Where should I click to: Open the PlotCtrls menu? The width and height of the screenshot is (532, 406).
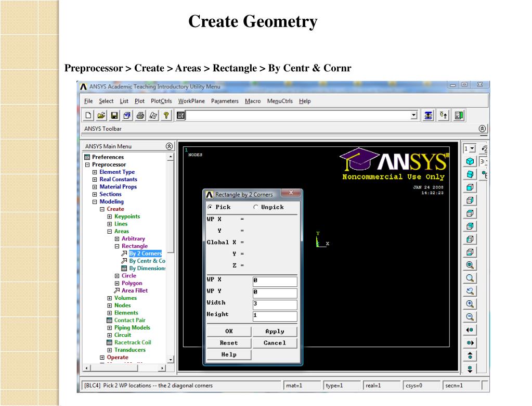[161, 101]
